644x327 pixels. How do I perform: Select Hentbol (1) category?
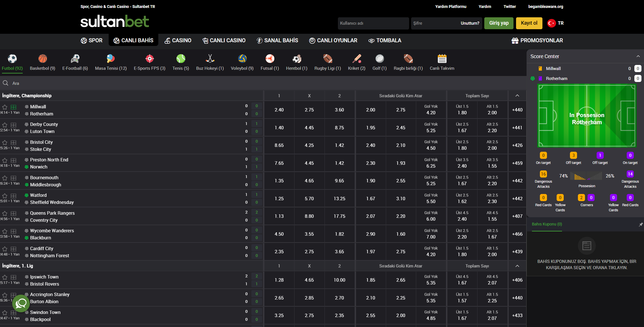click(x=297, y=62)
